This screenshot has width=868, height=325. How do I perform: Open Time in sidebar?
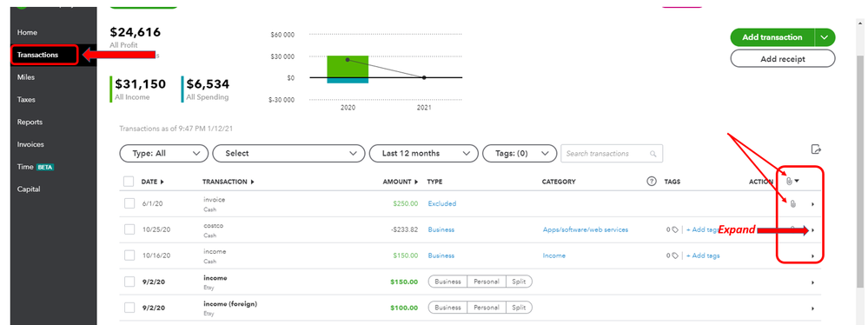pyautogui.click(x=25, y=167)
